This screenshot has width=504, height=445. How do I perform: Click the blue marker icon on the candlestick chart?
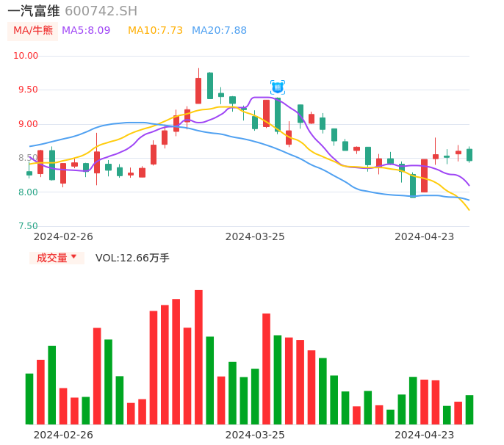(278, 87)
